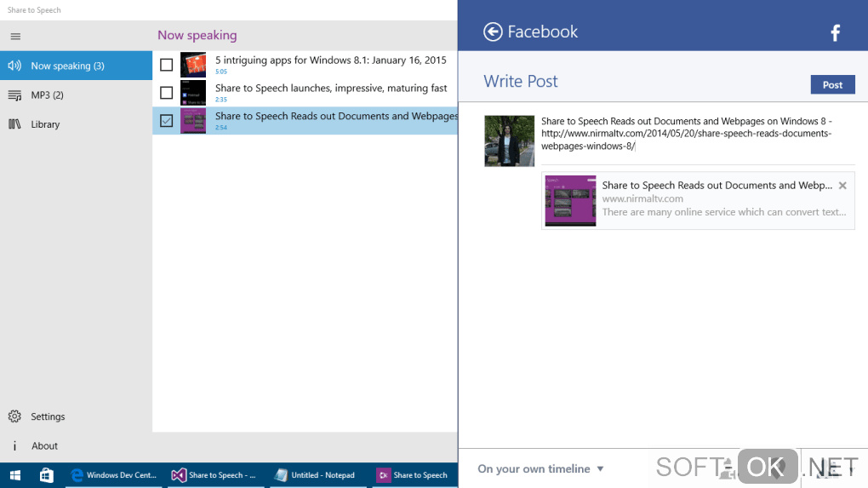Switch to Share to Speech taskbar app

pyautogui.click(x=413, y=475)
